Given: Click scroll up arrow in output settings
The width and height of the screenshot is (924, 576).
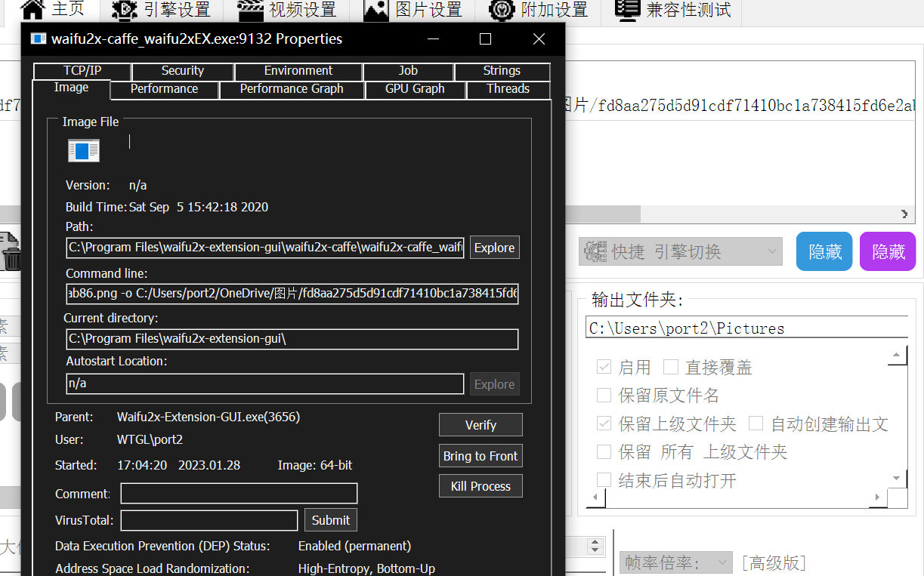Looking at the screenshot, I should coord(898,356).
